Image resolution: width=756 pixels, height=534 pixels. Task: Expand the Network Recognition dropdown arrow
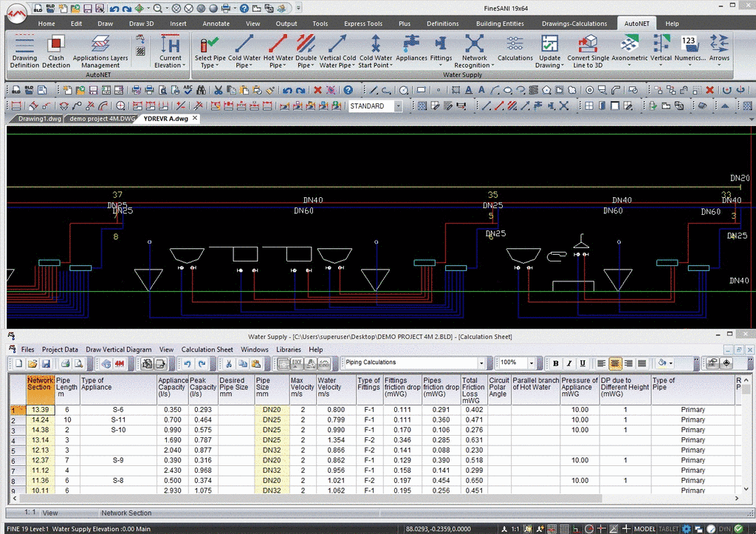pos(492,66)
